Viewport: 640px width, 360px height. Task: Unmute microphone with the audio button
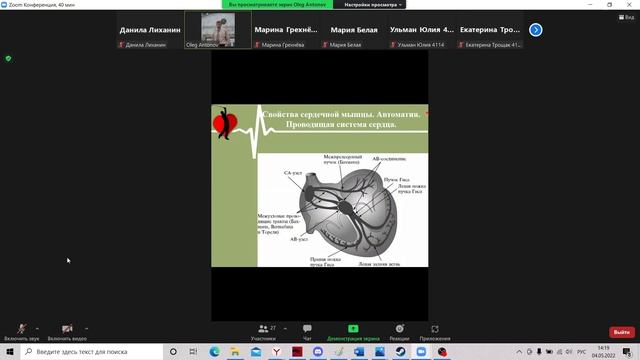point(22,332)
